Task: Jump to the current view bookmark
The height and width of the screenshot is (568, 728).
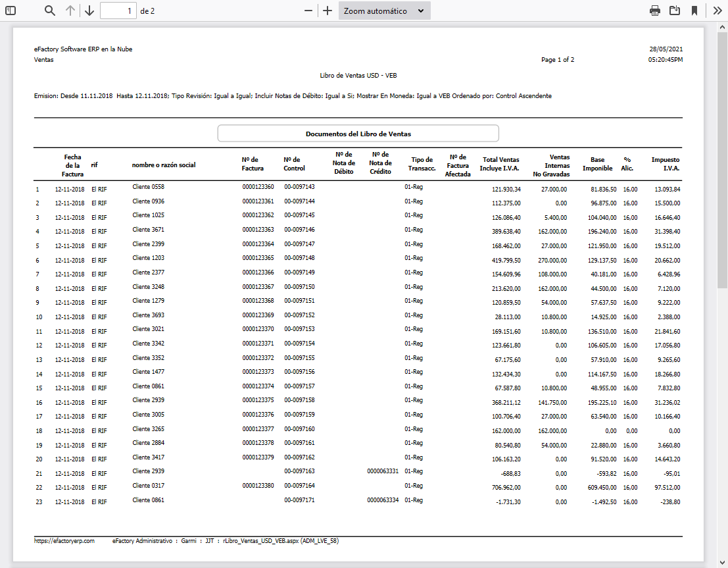Action: click(x=694, y=11)
